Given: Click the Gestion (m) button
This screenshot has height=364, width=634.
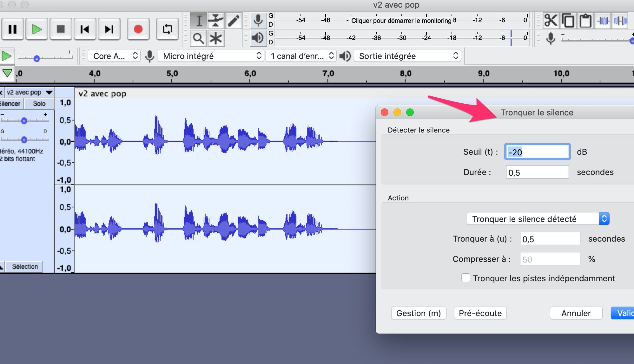Looking at the screenshot, I should click(419, 313).
